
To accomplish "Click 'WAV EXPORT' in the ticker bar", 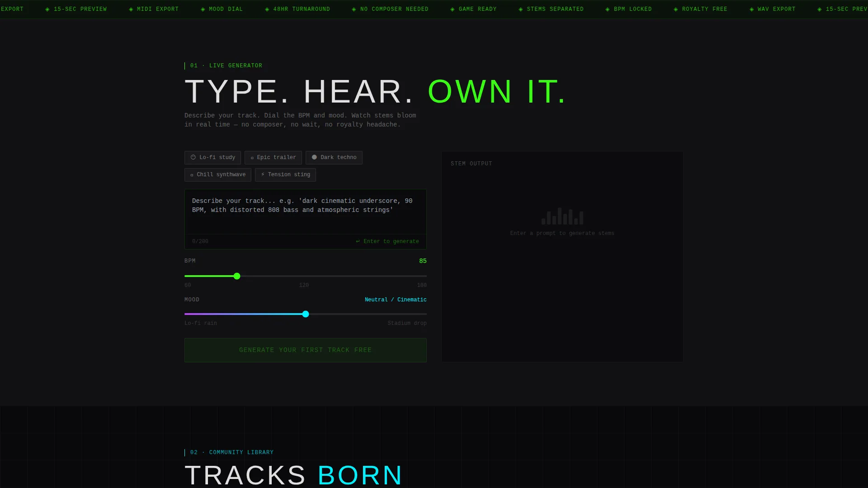I will pyautogui.click(x=777, y=9).
